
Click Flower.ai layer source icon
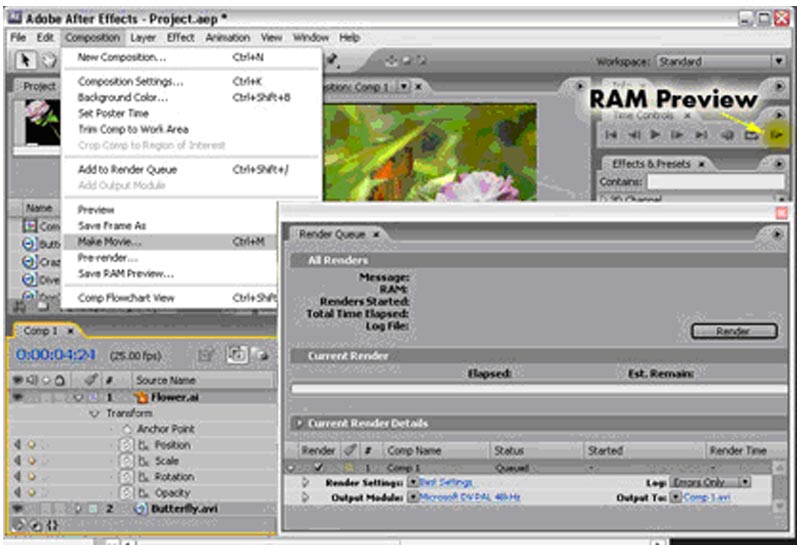(140, 397)
